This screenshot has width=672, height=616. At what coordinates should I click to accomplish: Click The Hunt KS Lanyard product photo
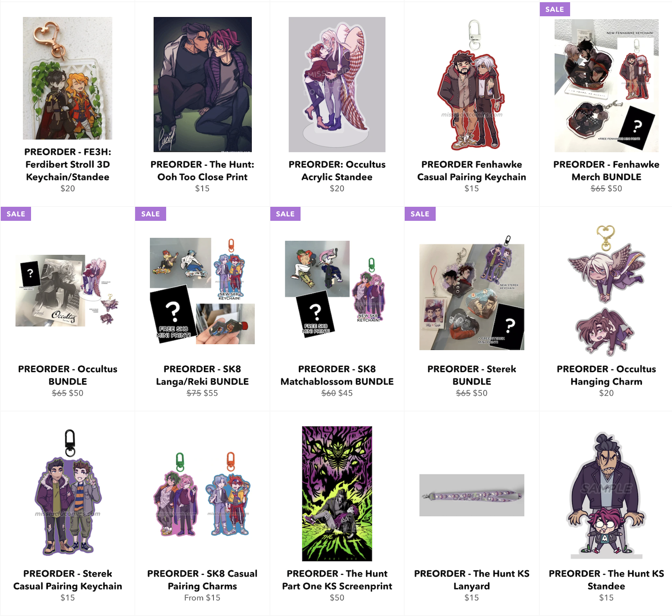[472, 495]
